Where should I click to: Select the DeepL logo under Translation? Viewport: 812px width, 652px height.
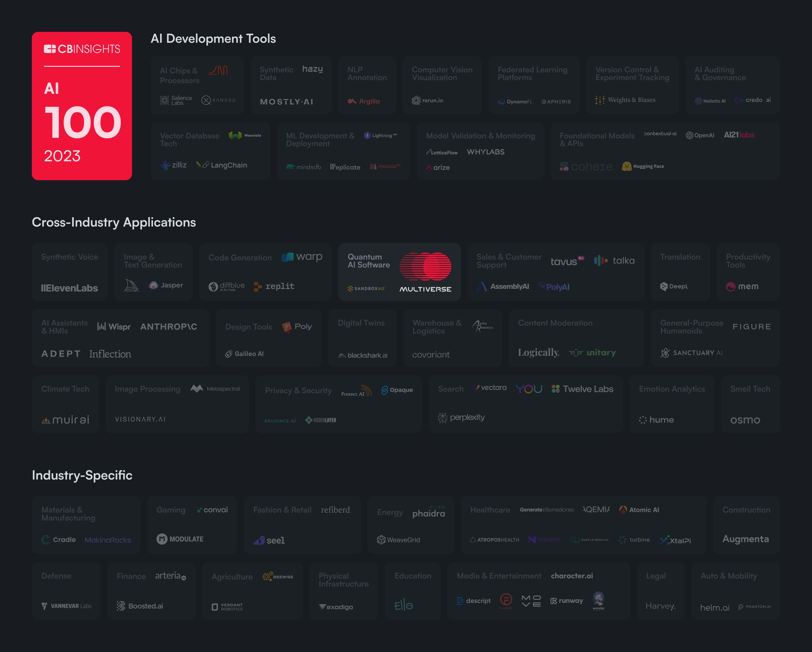(x=674, y=286)
